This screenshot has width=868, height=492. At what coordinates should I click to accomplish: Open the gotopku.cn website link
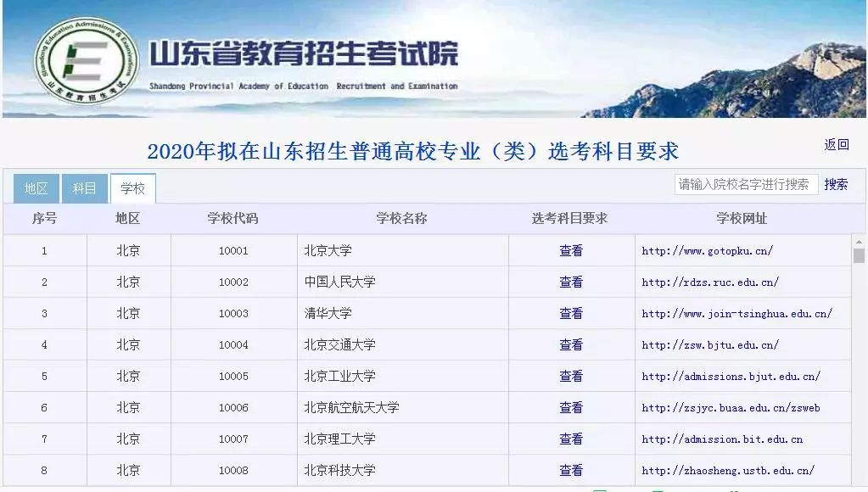(707, 251)
